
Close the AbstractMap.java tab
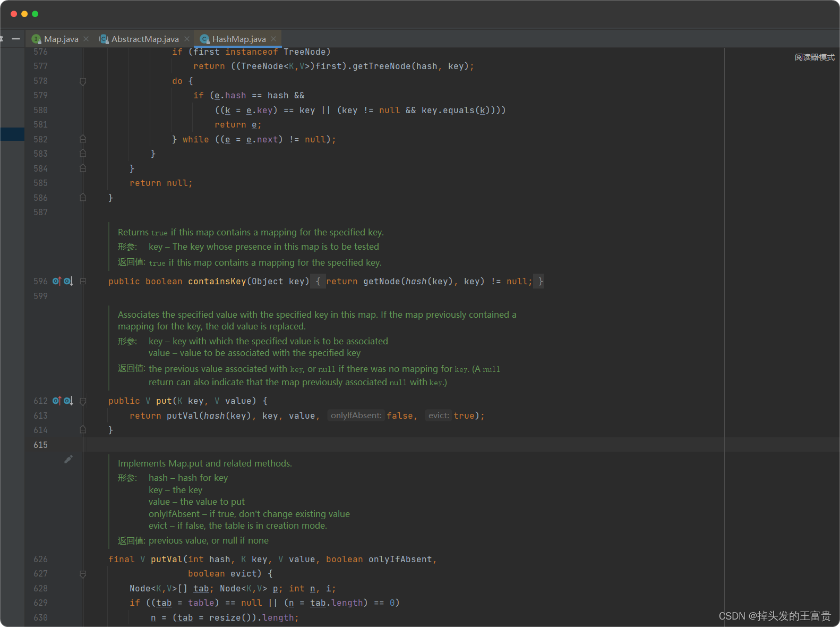tap(187, 39)
